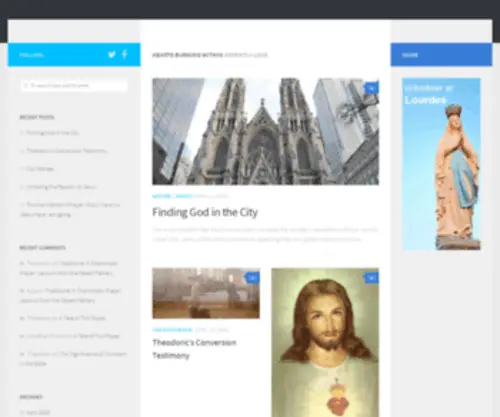Screen dimensions: 500x417
Task: Open the 'Significance of Numbers' comment link
Action: [73, 359]
